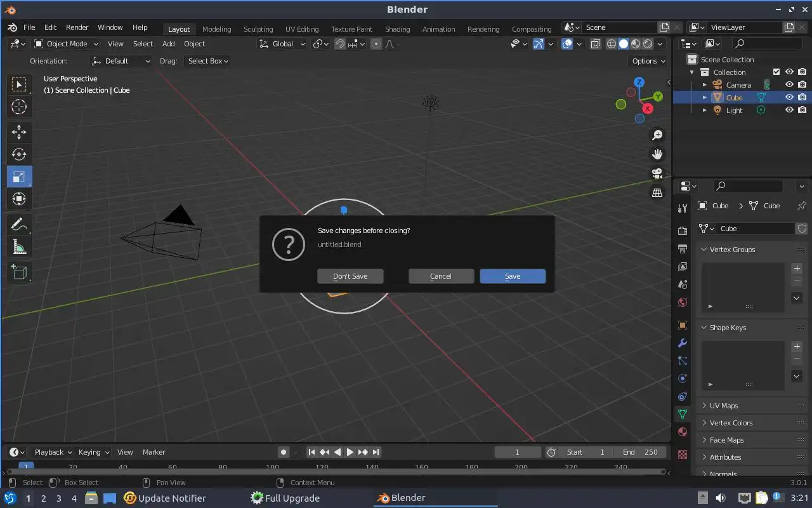812x508 pixels.
Task: Toggle the Collection exclude checkbox
Action: pyautogui.click(x=776, y=72)
